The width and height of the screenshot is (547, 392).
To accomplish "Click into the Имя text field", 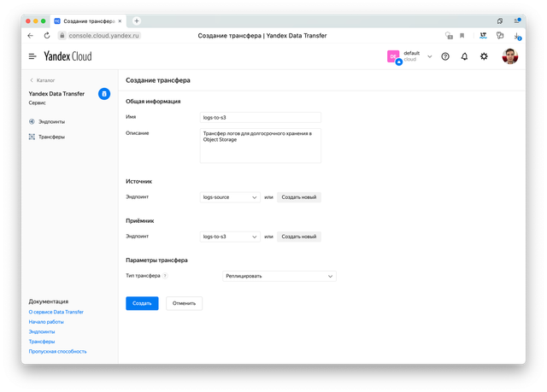I will point(260,117).
